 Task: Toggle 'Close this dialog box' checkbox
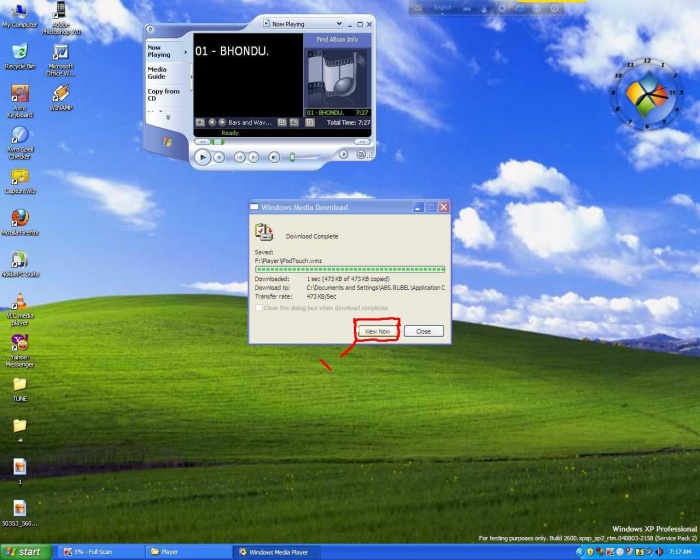(x=258, y=308)
